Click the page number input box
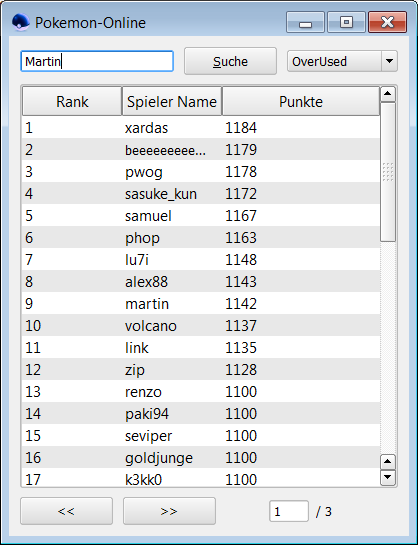The image size is (418, 545). click(289, 511)
